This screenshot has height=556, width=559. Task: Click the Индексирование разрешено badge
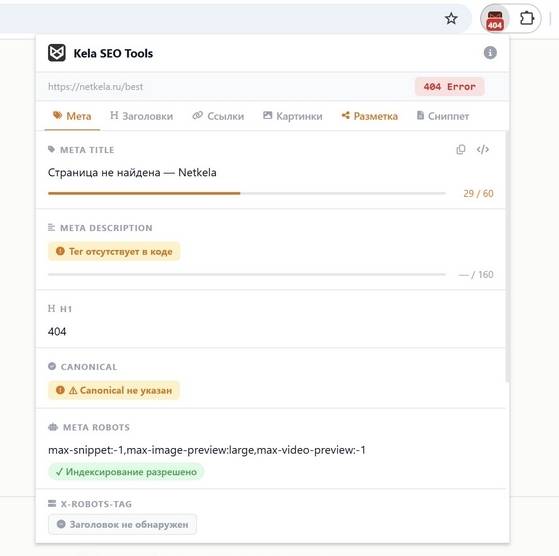click(126, 472)
